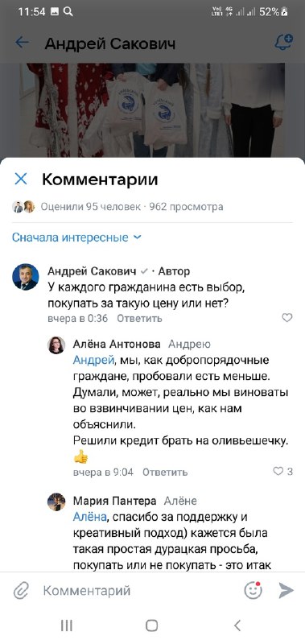This screenshot has height=644, width=305.
Task: Open Андрей Сакович's profile avatar
Action: click(26, 277)
